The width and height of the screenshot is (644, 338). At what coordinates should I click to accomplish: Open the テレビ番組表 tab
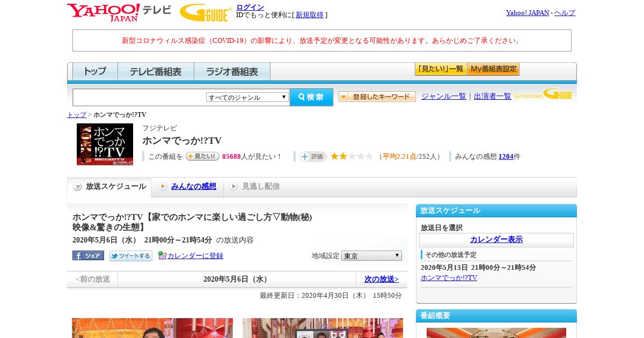click(156, 71)
